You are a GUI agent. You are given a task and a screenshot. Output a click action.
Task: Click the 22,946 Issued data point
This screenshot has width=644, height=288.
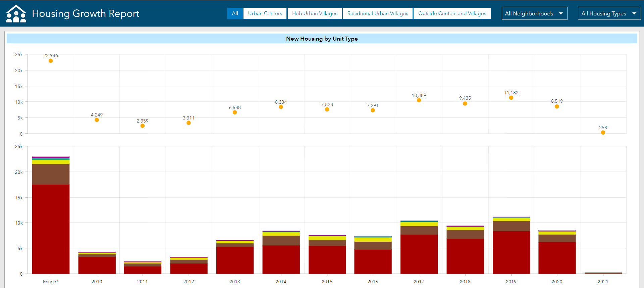point(51,61)
